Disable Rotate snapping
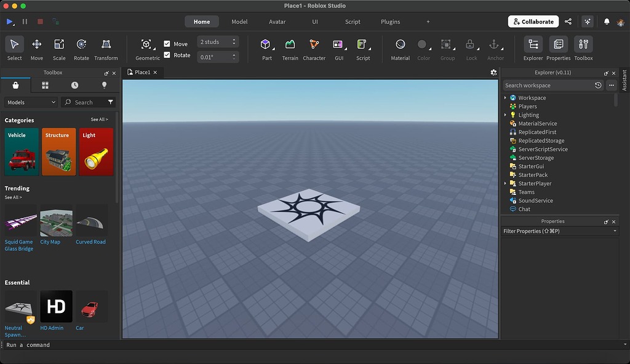Viewport: 630px width, 364px height. coord(166,55)
